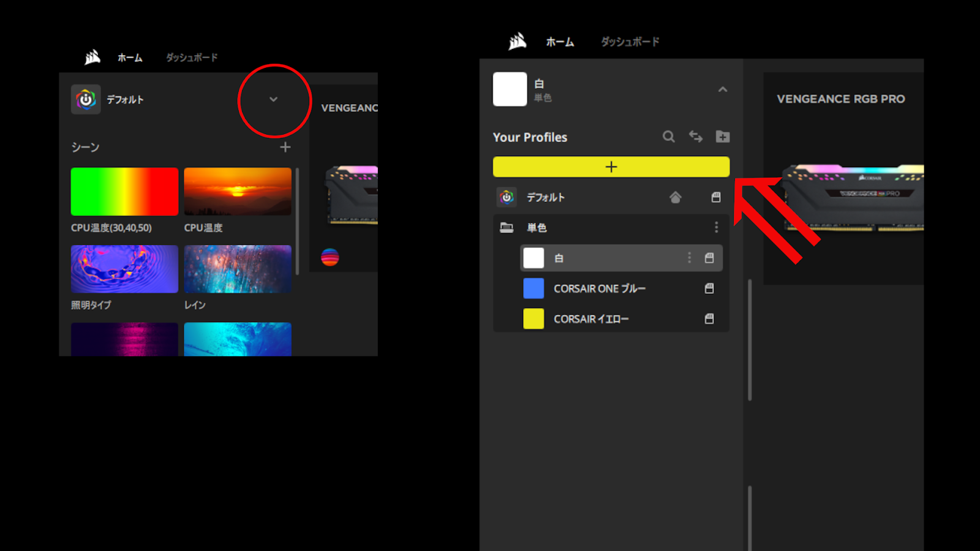Click the rainbow striped lighting icon under RAM
980x551 pixels.
330,257
